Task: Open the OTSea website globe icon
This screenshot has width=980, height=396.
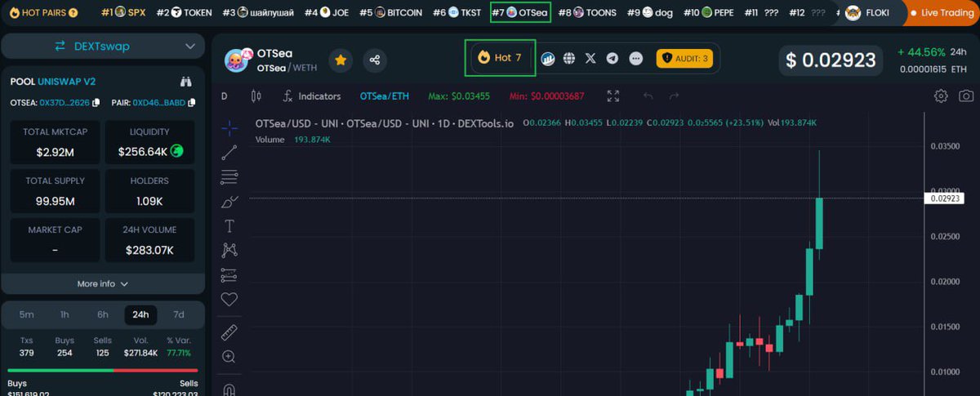Action: [x=569, y=59]
